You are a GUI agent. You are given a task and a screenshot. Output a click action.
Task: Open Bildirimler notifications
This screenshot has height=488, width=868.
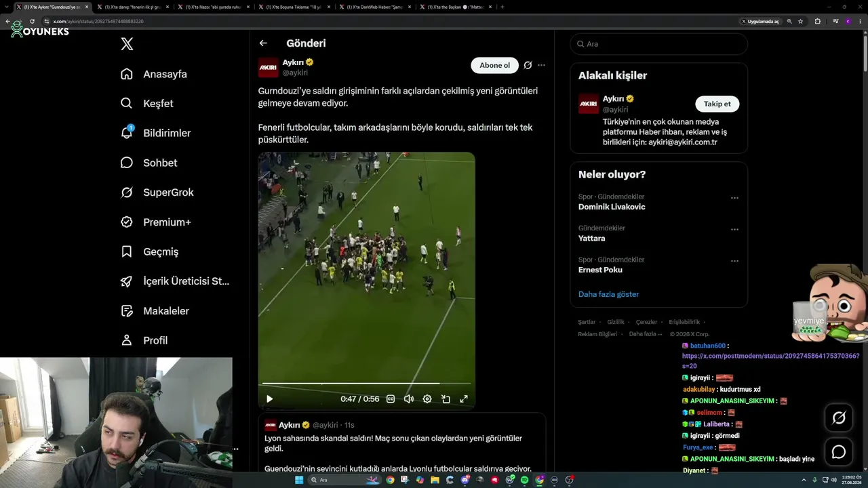pos(155,133)
